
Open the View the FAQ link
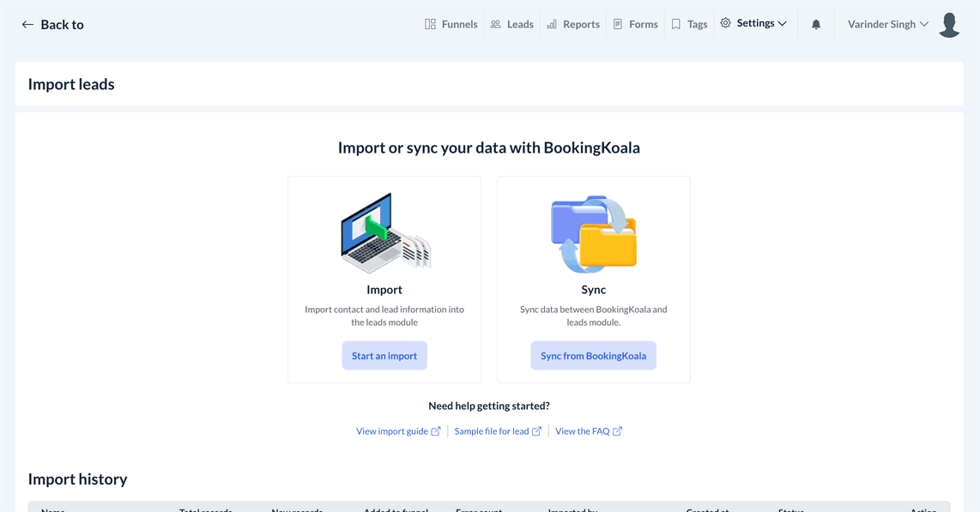(x=589, y=431)
